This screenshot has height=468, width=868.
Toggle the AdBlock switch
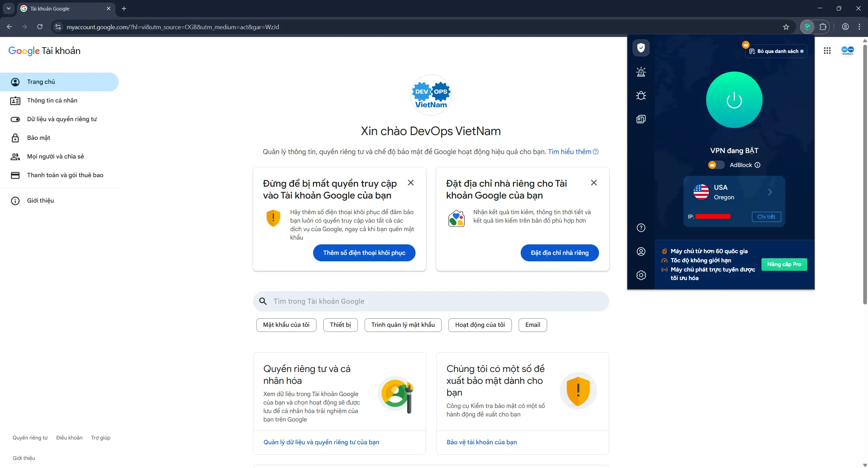[x=716, y=165]
